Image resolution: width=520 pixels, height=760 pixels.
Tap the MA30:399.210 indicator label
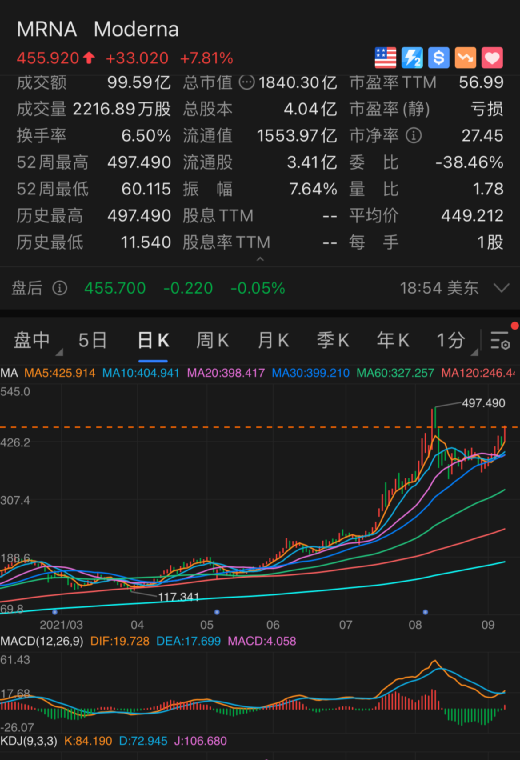tap(311, 373)
